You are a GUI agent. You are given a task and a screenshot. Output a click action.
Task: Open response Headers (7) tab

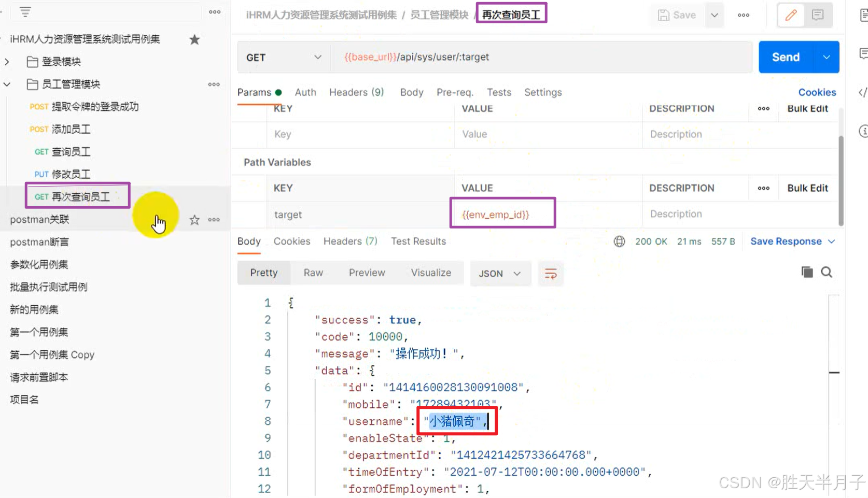tap(350, 241)
